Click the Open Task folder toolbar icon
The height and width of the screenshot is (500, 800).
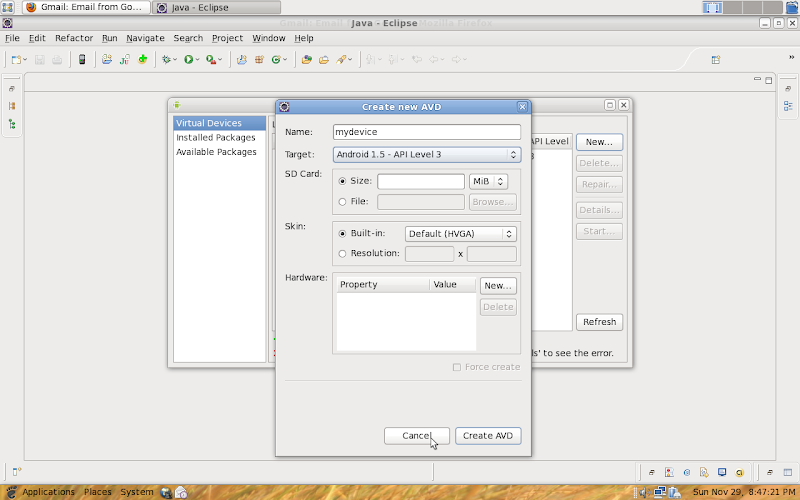tap(324, 60)
